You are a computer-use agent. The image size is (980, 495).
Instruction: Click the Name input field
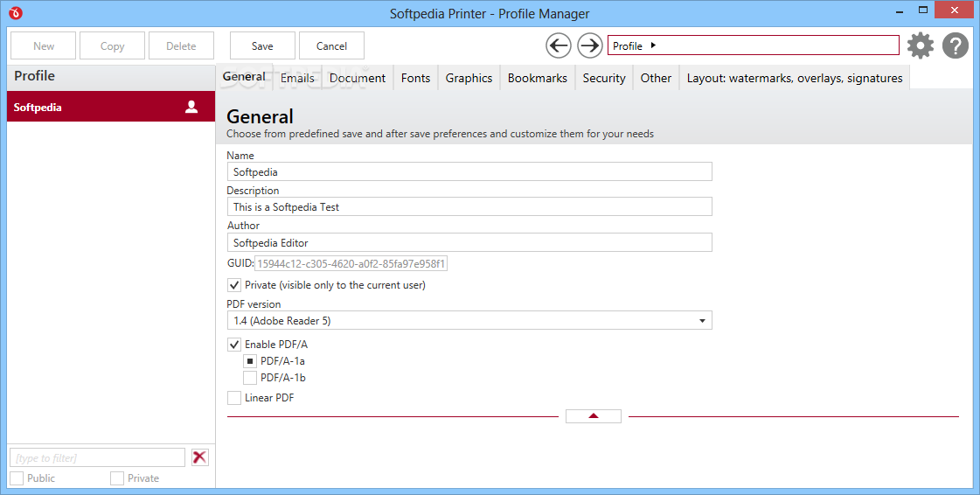click(x=469, y=172)
